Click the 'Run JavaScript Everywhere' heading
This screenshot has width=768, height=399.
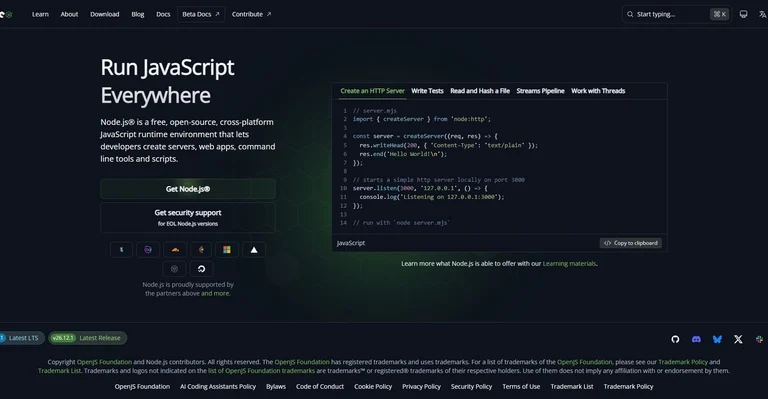click(x=168, y=81)
